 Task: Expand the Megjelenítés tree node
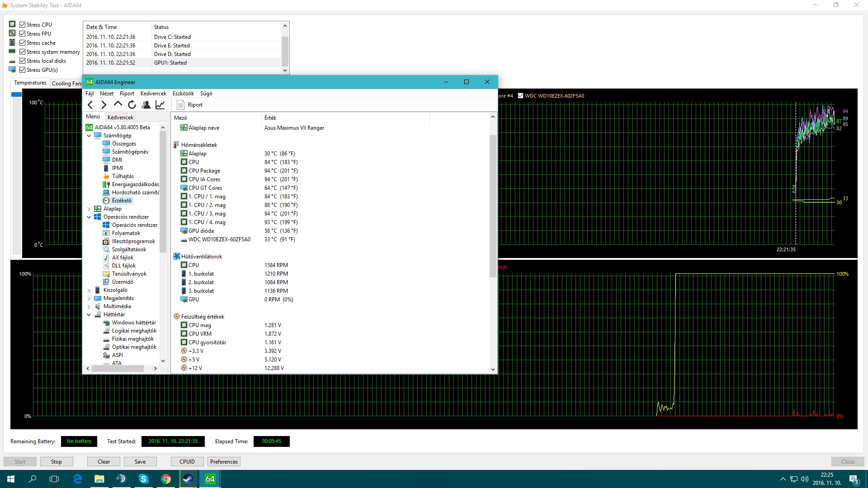(89, 298)
